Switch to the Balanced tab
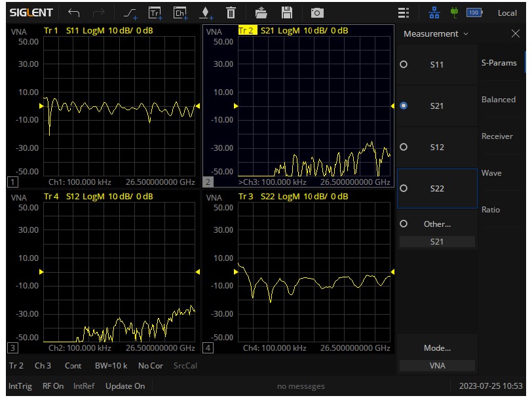 [x=499, y=100]
